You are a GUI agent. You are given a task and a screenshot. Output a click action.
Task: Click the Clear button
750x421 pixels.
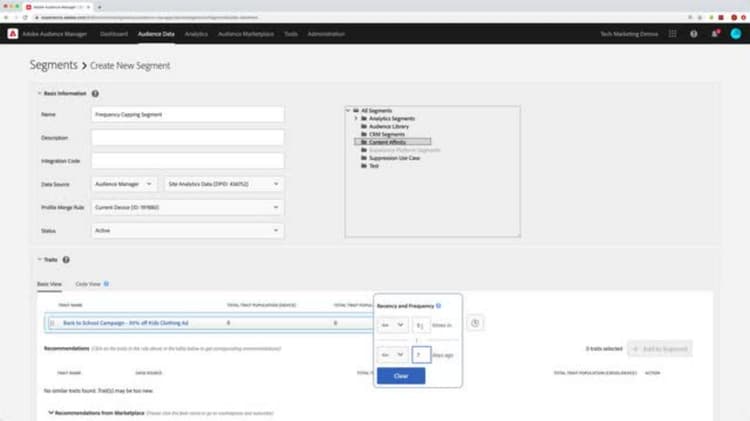point(401,376)
